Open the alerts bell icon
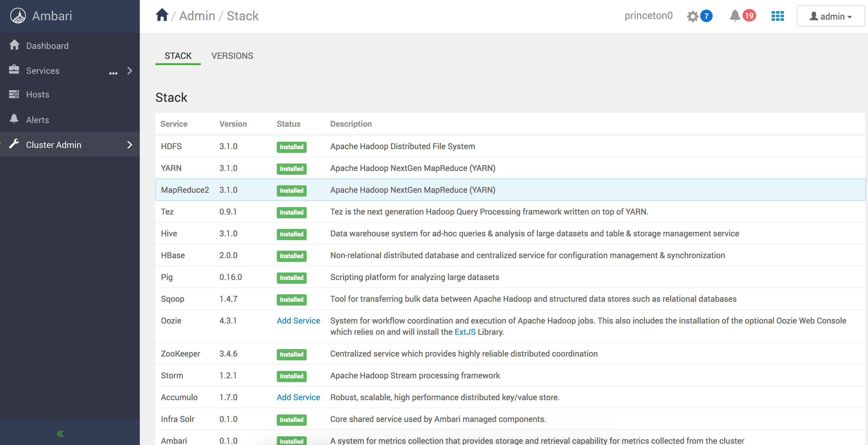Image resolution: width=868 pixels, height=445 pixels. coord(734,16)
